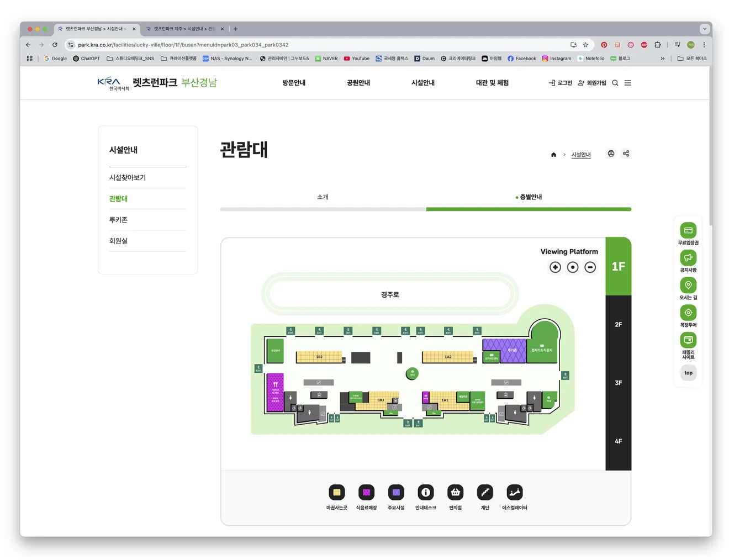Switch to 2F floor
729x560 pixels.
619,324
